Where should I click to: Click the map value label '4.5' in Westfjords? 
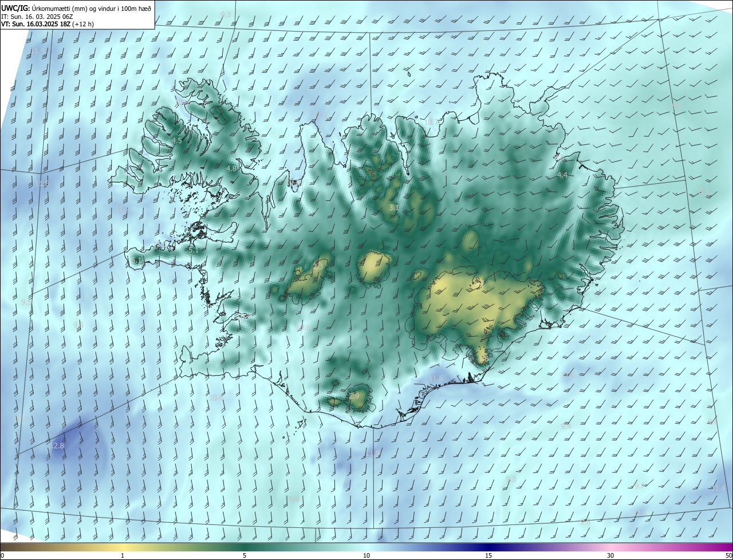pos(177,141)
